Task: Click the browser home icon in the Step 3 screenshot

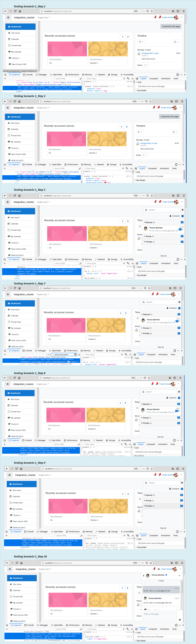Action: coord(19,101)
